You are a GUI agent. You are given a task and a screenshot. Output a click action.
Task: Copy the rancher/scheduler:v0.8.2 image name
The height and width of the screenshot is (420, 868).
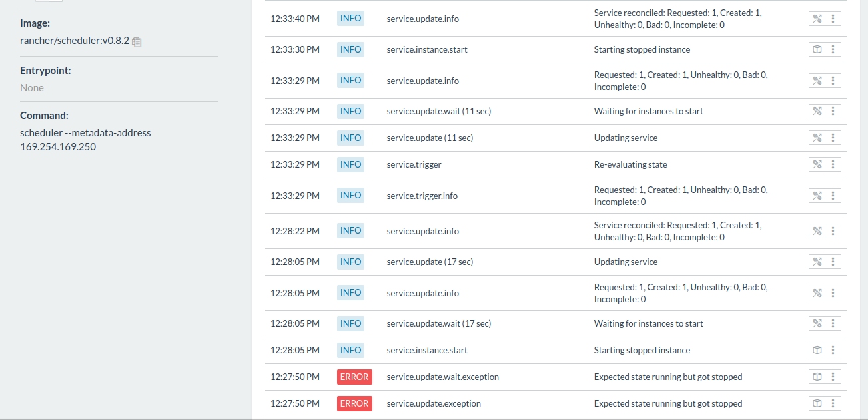click(137, 41)
